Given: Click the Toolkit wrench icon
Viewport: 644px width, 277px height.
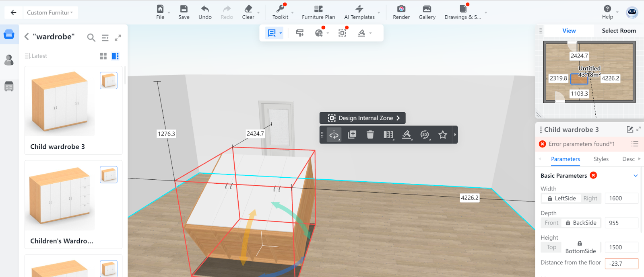Looking at the screenshot, I should point(280,9).
